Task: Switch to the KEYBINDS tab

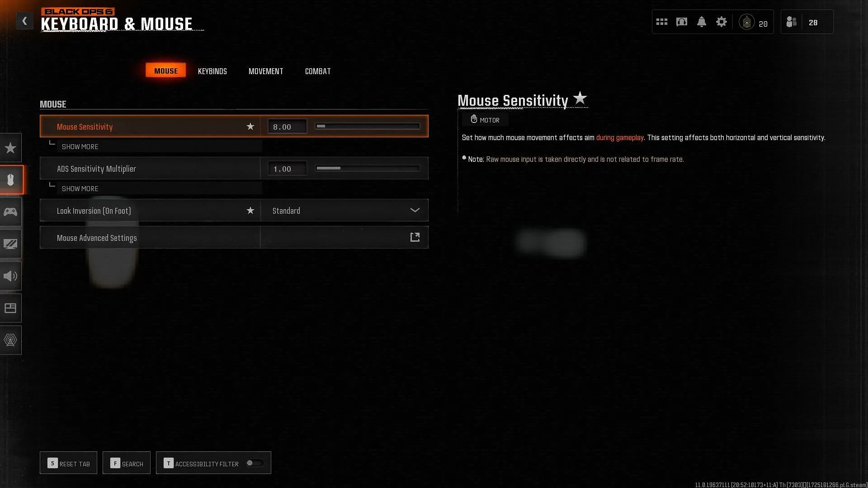Action: [212, 70]
